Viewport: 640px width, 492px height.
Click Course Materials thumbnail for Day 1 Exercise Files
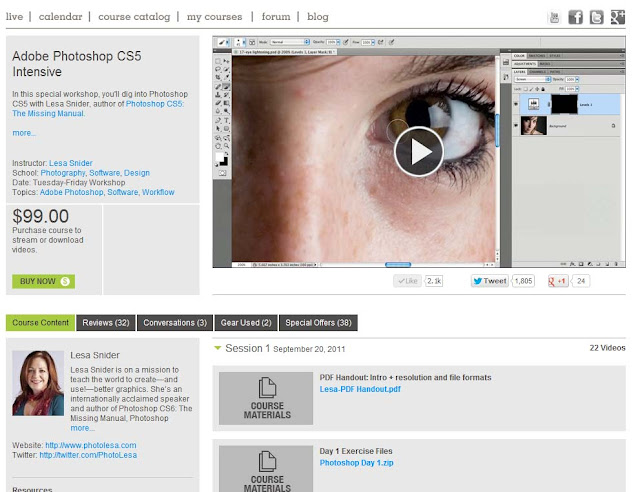click(x=266, y=469)
